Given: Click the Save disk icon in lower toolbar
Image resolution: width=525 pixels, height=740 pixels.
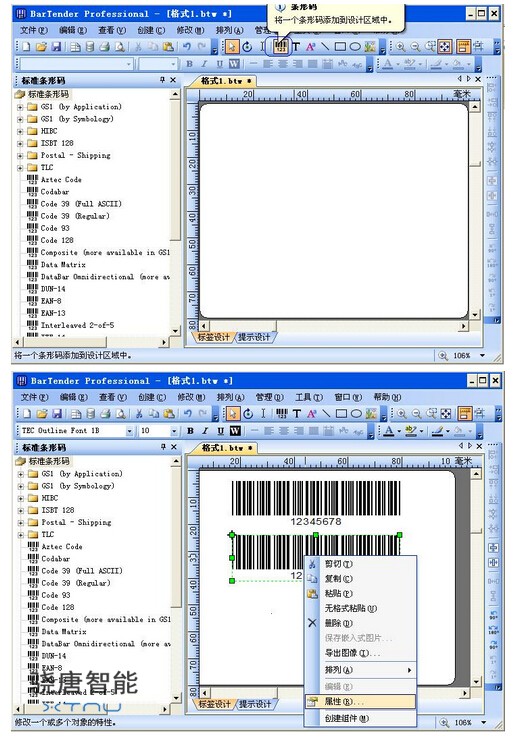Looking at the screenshot, I should click(57, 414).
